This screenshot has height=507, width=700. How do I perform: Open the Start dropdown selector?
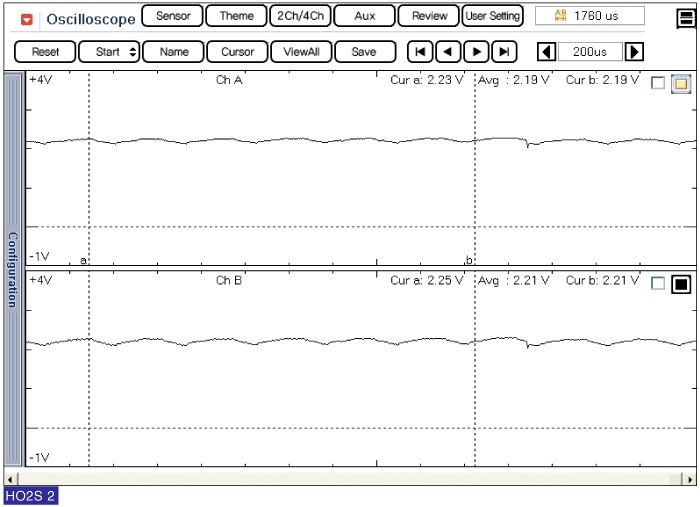tap(109, 52)
